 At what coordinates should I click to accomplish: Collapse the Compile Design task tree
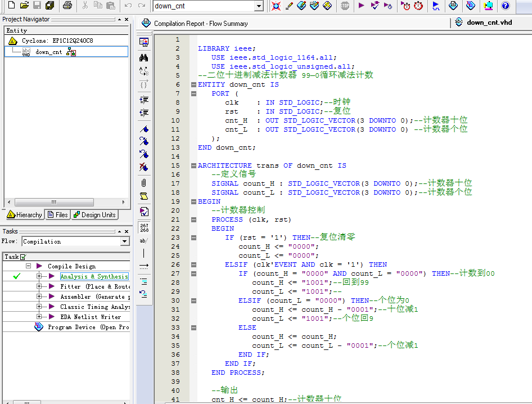tap(28, 266)
